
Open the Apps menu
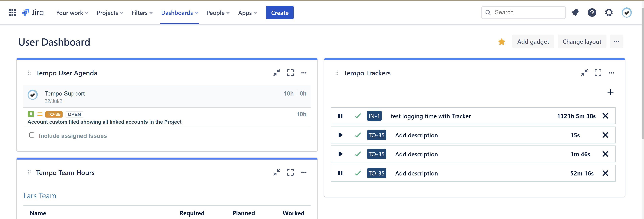pyautogui.click(x=247, y=13)
